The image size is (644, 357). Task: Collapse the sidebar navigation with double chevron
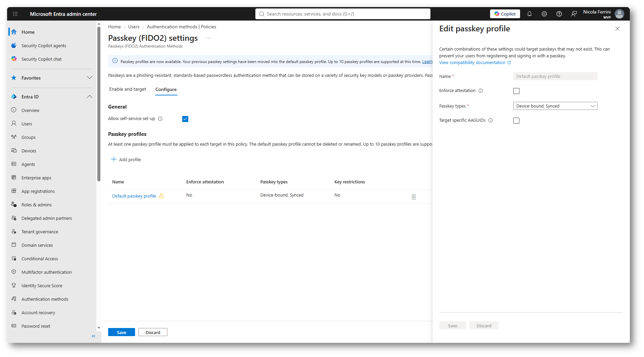pyautogui.click(x=93, y=336)
